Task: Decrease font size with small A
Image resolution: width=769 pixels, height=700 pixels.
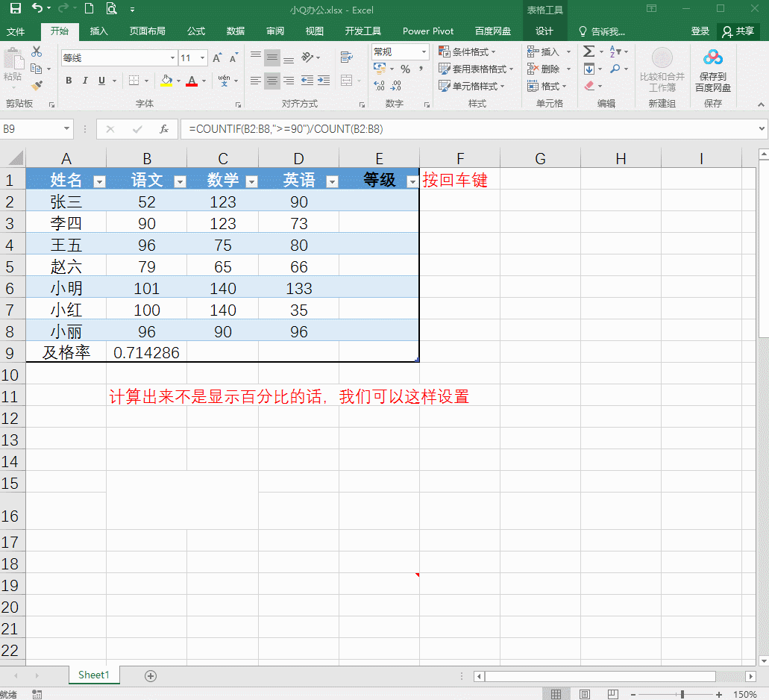Action: click(x=233, y=58)
